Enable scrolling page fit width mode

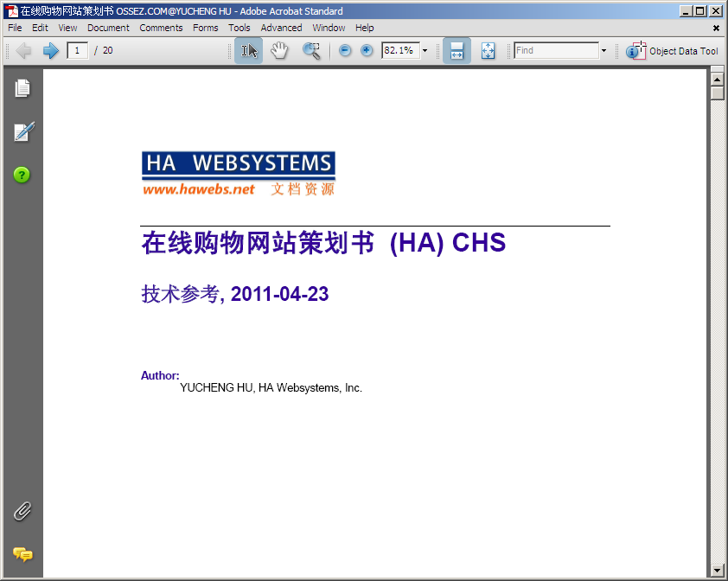tap(457, 51)
